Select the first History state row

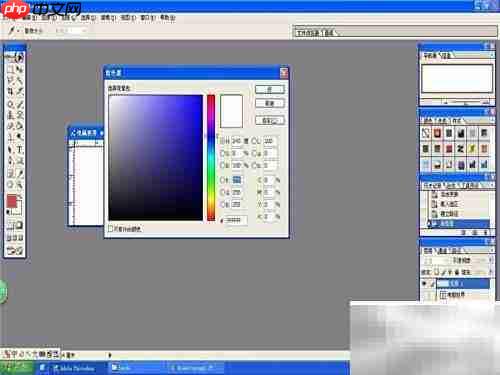coord(459,194)
